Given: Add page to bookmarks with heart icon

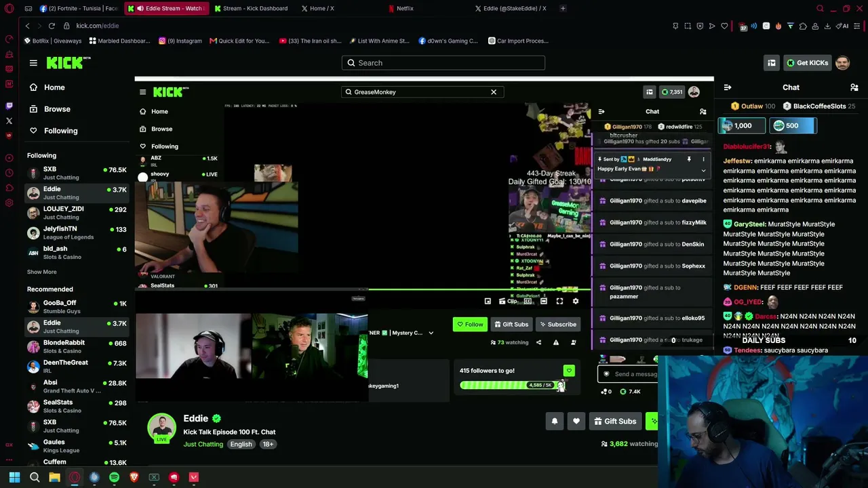Looking at the screenshot, I should click(724, 26).
